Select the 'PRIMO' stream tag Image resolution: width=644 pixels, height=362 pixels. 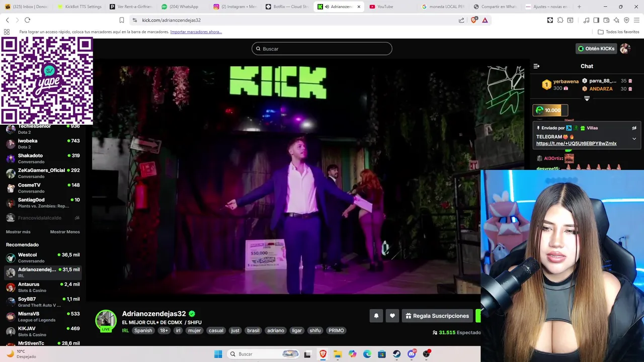click(336, 330)
